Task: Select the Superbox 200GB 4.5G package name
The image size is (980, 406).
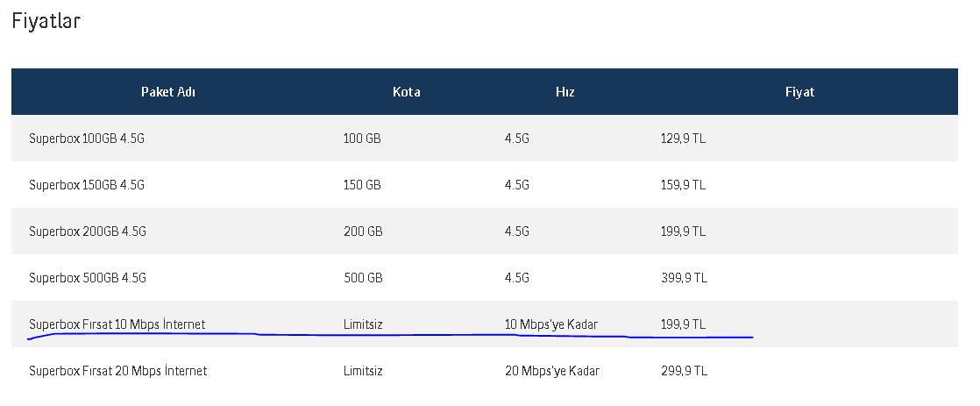Action: (x=87, y=231)
